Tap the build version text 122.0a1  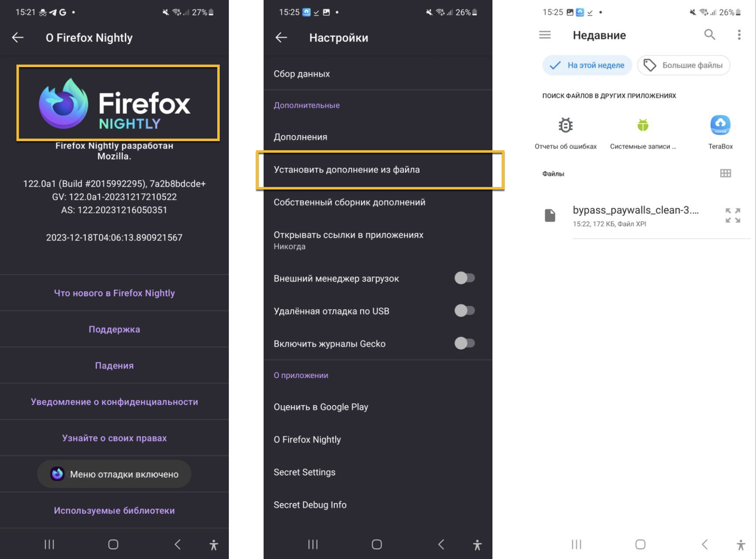click(114, 184)
